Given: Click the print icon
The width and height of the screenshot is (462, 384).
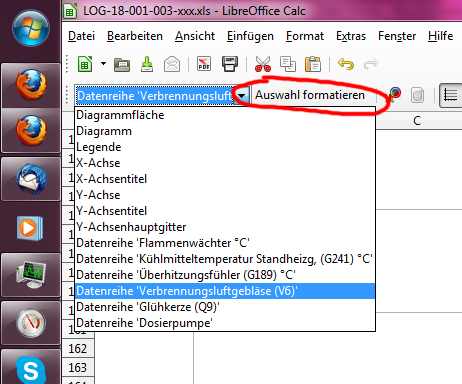Looking at the screenshot, I should (230, 64).
